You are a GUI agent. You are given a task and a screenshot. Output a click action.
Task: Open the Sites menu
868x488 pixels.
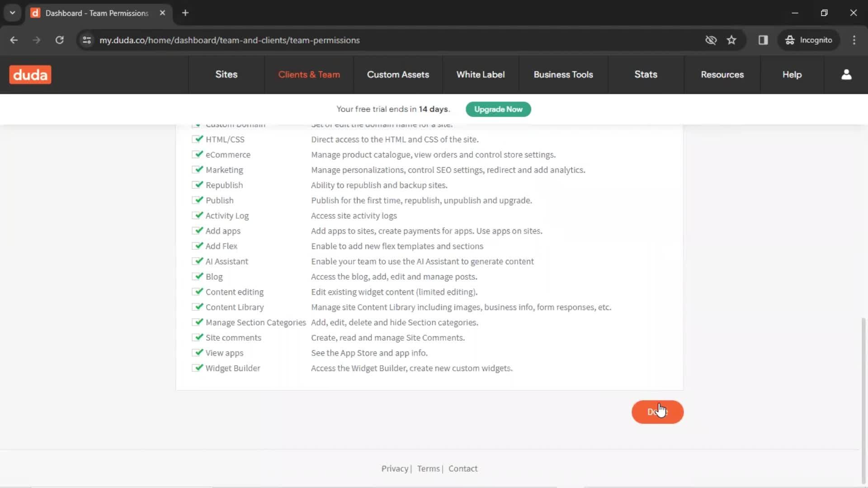click(x=226, y=75)
